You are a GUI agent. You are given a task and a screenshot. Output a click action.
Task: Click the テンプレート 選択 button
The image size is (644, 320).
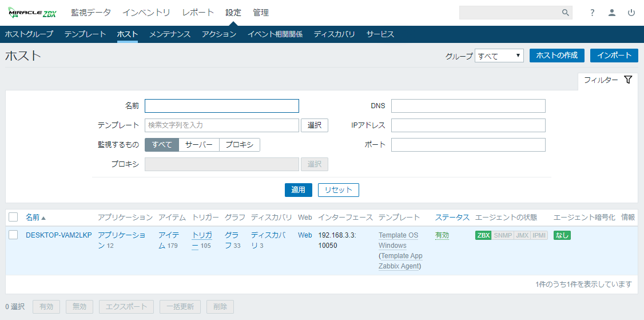pyautogui.click(x=315, y=125)
